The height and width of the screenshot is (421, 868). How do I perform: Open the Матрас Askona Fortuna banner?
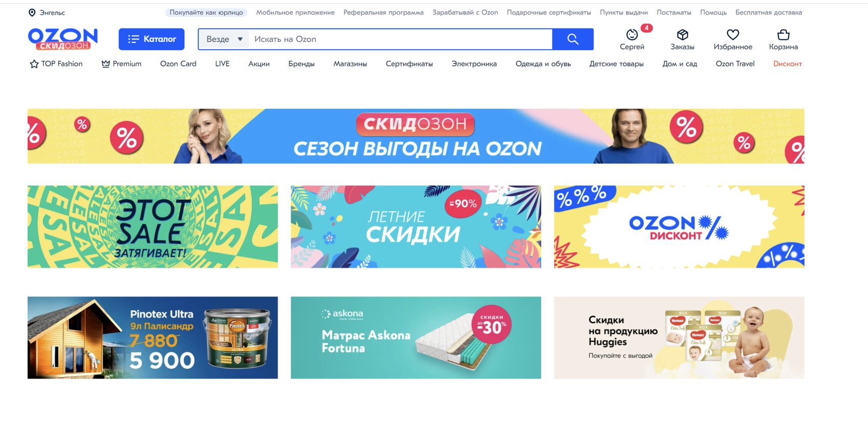click(x=416, y=338)
